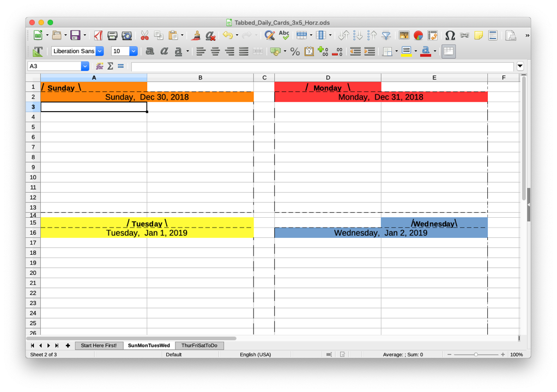Apply yellow background color swatch

[407, 51]
